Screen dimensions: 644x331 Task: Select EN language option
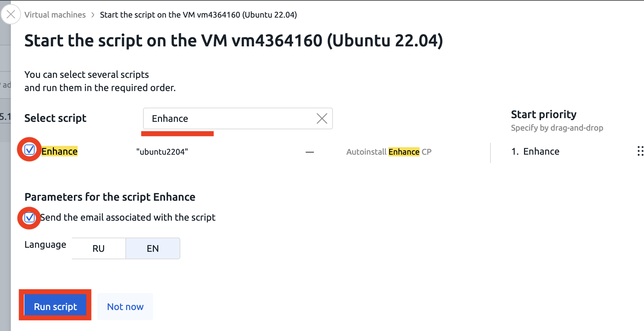pos(153,248)
